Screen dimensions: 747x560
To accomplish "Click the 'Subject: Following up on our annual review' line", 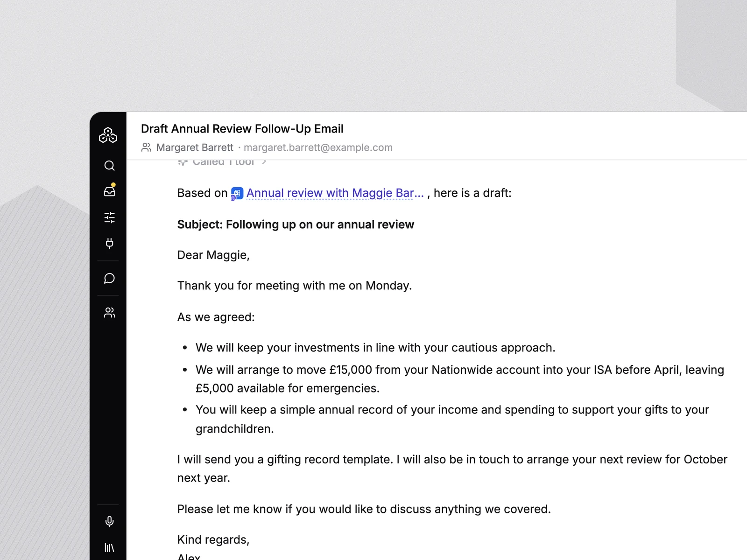I will coord(296,224).
